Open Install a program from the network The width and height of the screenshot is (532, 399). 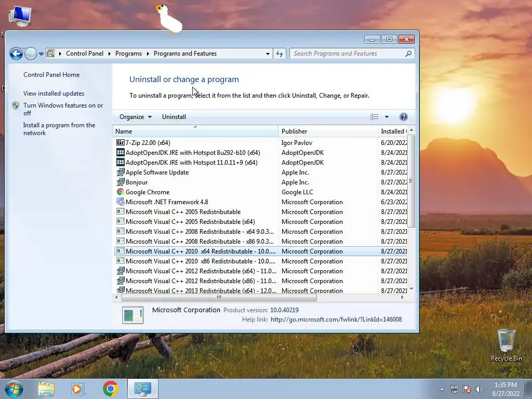(59, 129)
